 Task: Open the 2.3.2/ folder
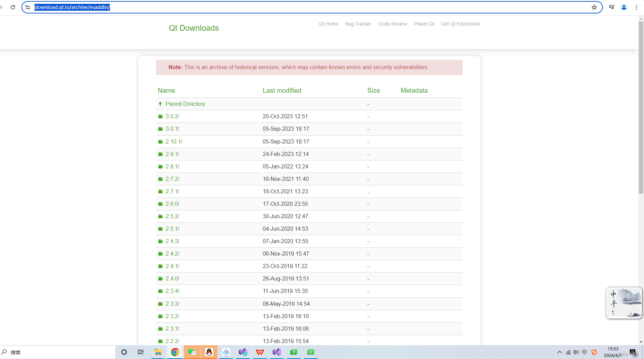point(172,316)
